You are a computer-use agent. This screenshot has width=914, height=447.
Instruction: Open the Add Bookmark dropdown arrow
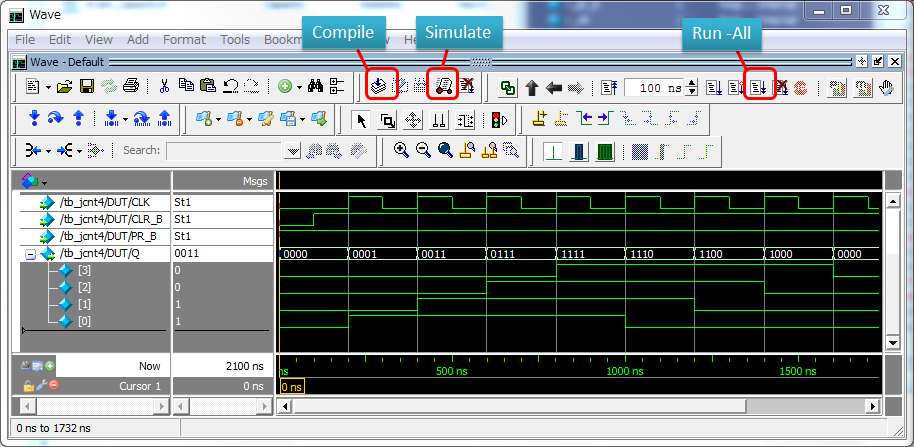pyautogui.click(x=217, y=119)
